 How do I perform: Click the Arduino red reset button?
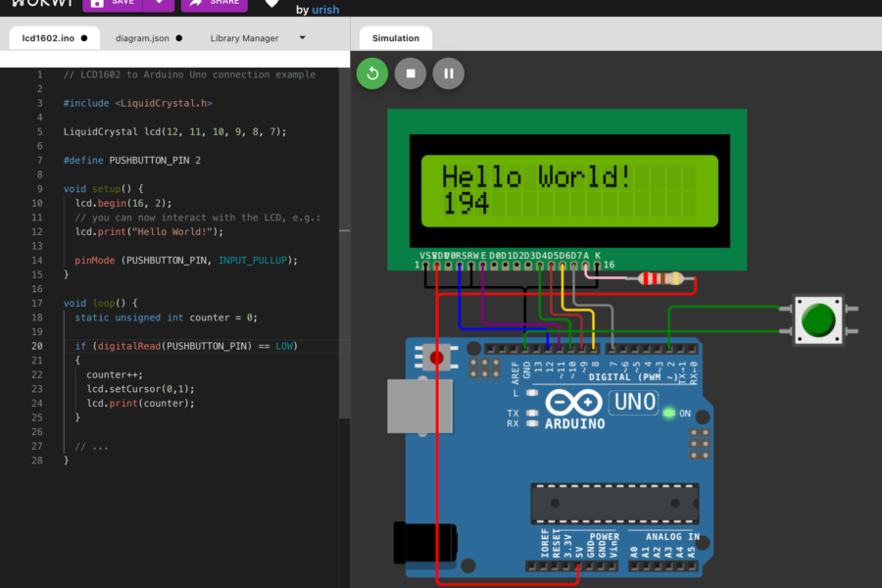point(436,358)
